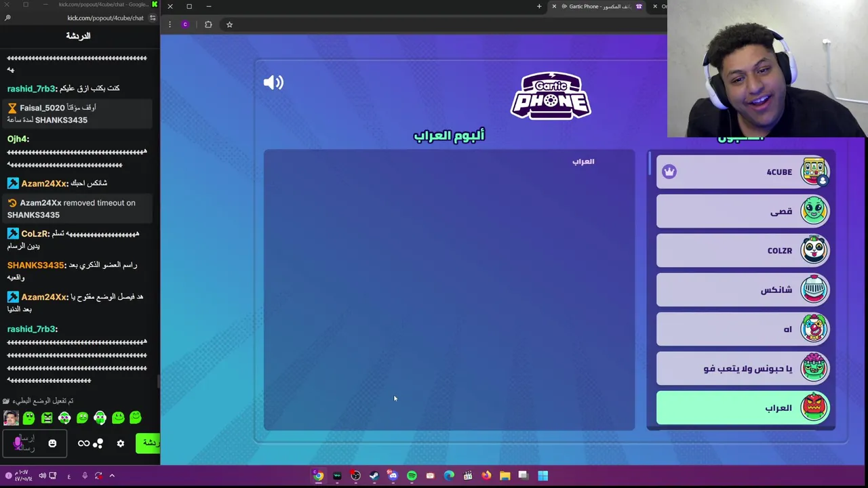Open Microsoft Edge from the taskbar
The image size is (868, 488).
[449, 476]
